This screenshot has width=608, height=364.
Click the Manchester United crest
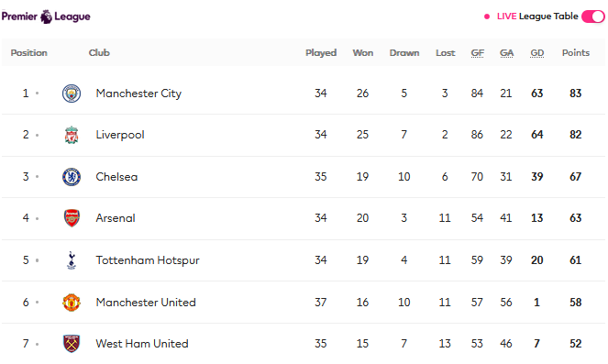click(x=72, y=303)
